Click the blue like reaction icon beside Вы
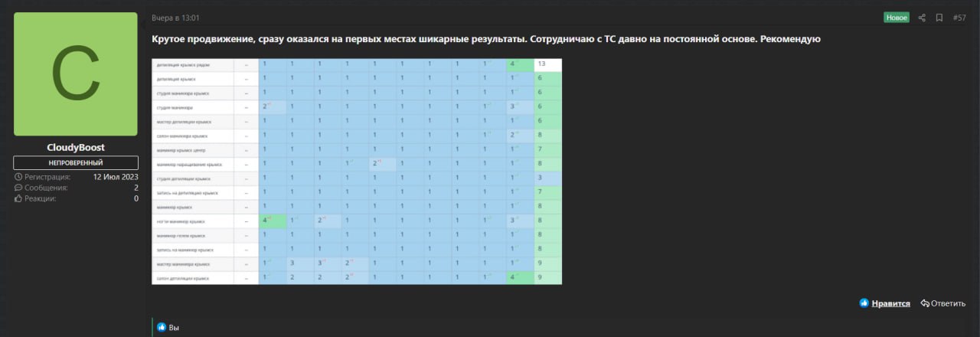The height and width of the screenshot is (337, 980). [x=162, y=327]
